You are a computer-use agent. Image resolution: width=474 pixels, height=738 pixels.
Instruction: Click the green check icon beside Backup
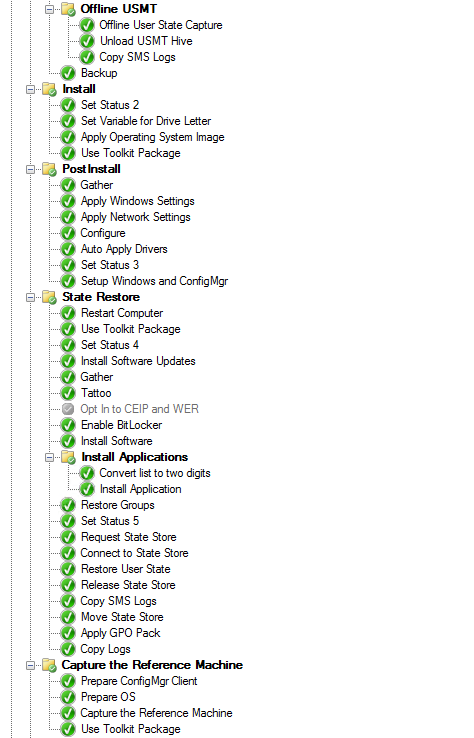(68, 73)
